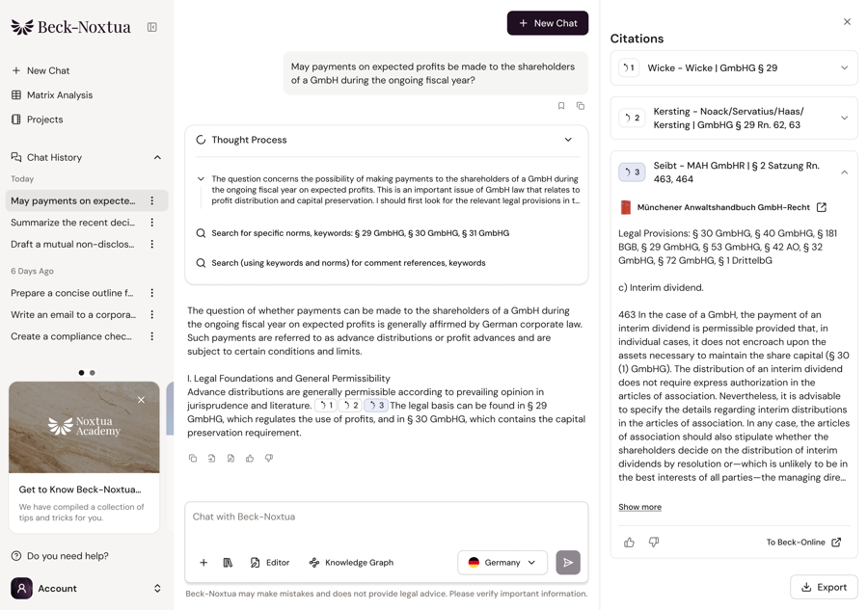Image resolution: width=868 pixels, height=610 pixels.
Task: Select the first carousel dot
Action: (x=81, y=373)
